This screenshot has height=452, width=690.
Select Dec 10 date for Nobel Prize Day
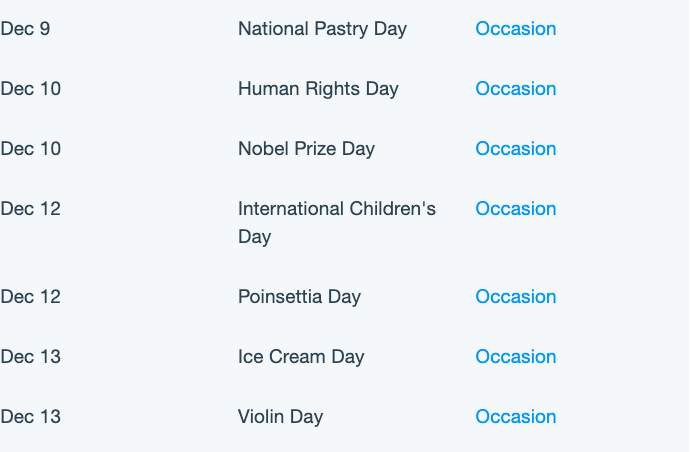click(30, 149)
